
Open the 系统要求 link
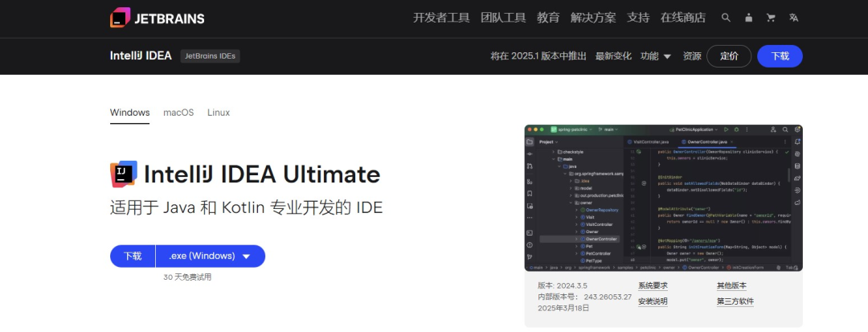coord(653,286)
